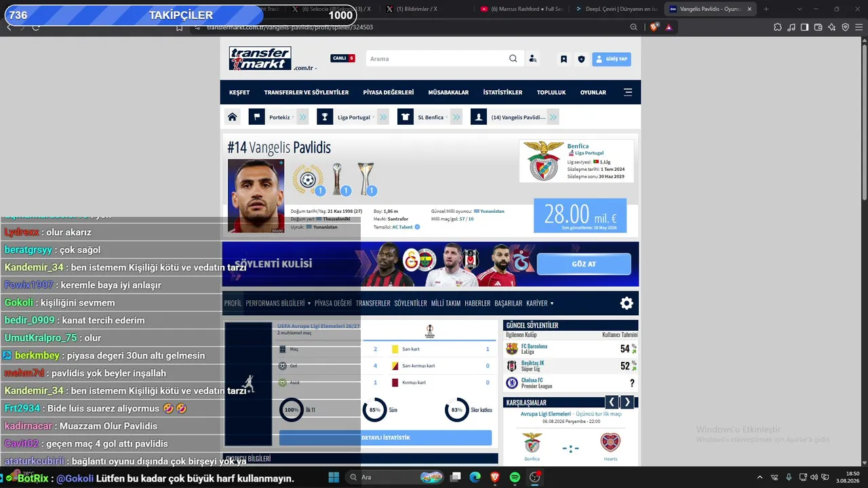Click the double arrow after Portekiz
The image size is (868, 488).
tap(302, 117)
